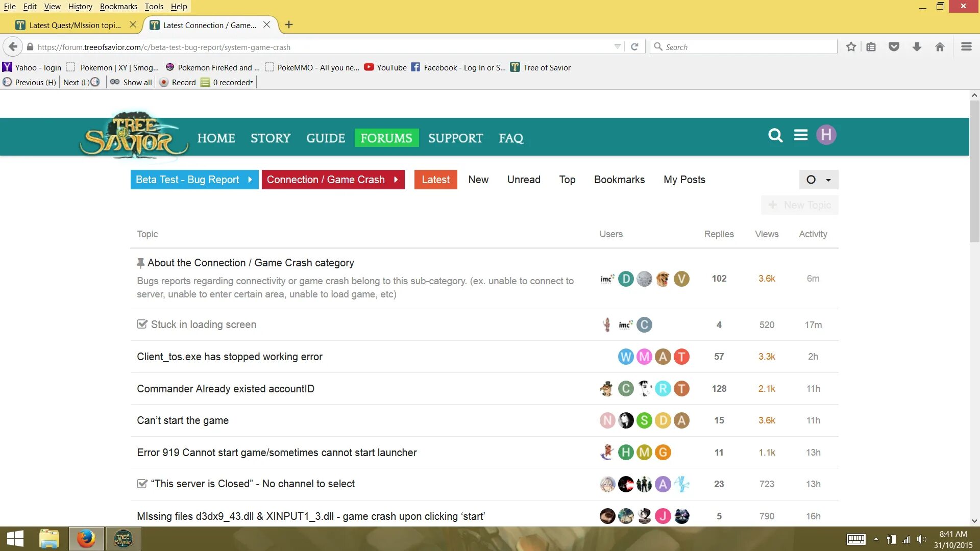Click the page vertical scrollbar thumb
The height and width of the screenshot is (551, 980).
974,171
